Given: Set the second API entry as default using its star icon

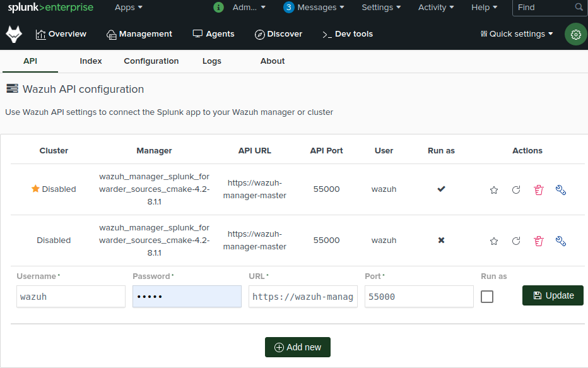Looking at the screenshot, I should click(x=494, y=240).
